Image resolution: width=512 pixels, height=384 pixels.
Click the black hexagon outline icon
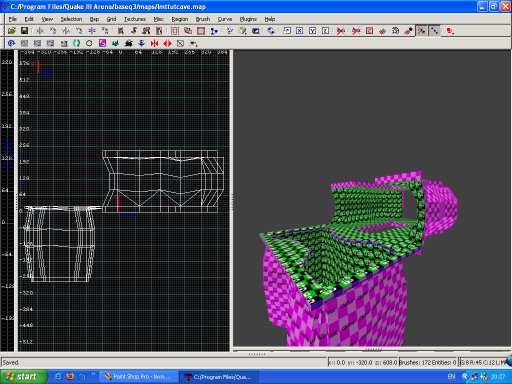pos(89,43)
